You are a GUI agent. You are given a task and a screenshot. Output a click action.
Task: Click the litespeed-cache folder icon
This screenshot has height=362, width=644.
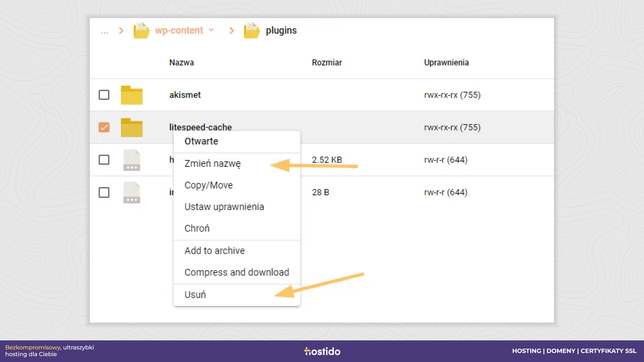tap(132, 127)
